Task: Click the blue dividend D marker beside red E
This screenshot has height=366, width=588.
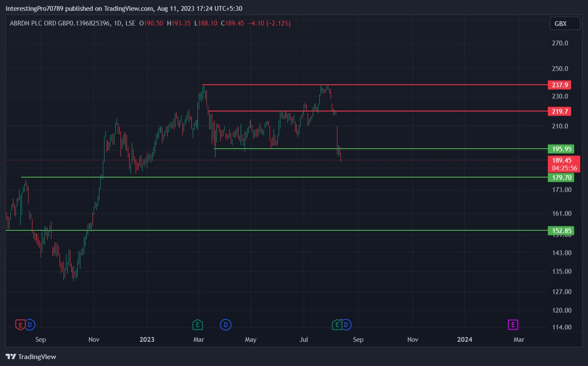Action: (x=30, y=325)
